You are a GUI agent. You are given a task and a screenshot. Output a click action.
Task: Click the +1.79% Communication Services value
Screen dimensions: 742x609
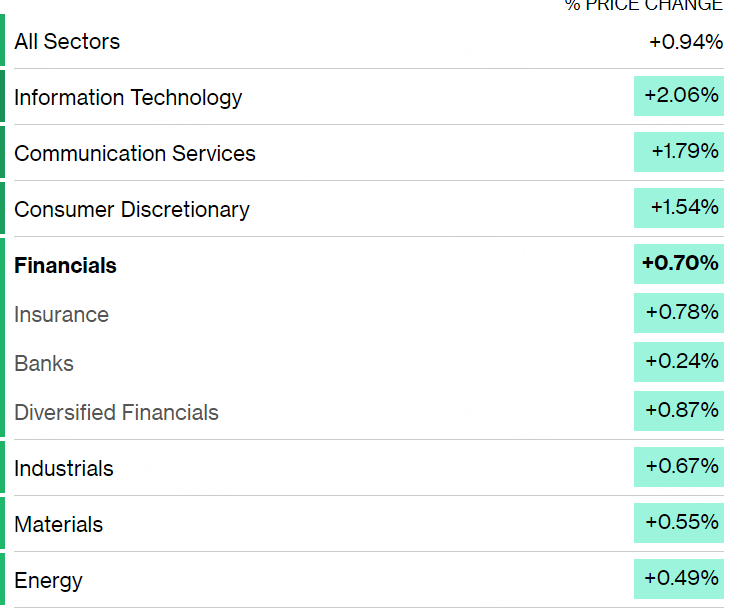pos(680,152)
